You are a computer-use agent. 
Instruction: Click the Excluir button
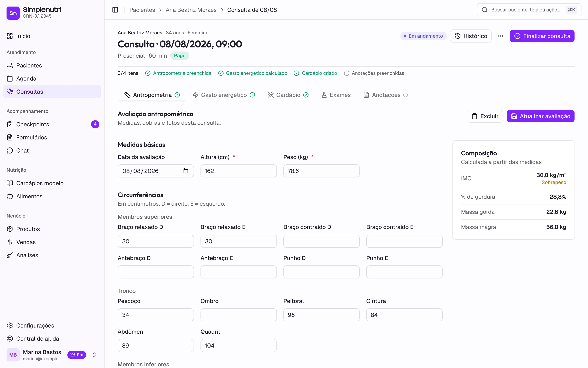pos(485,116)
